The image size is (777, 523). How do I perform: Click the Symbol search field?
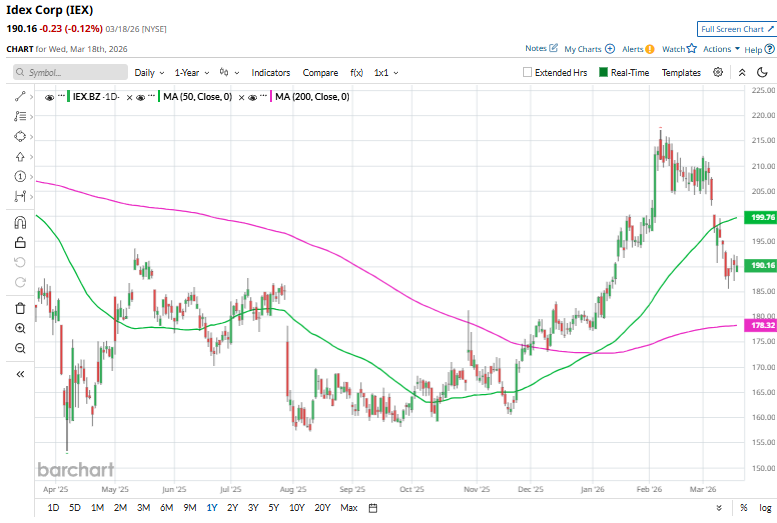click(x=70, y=73)
